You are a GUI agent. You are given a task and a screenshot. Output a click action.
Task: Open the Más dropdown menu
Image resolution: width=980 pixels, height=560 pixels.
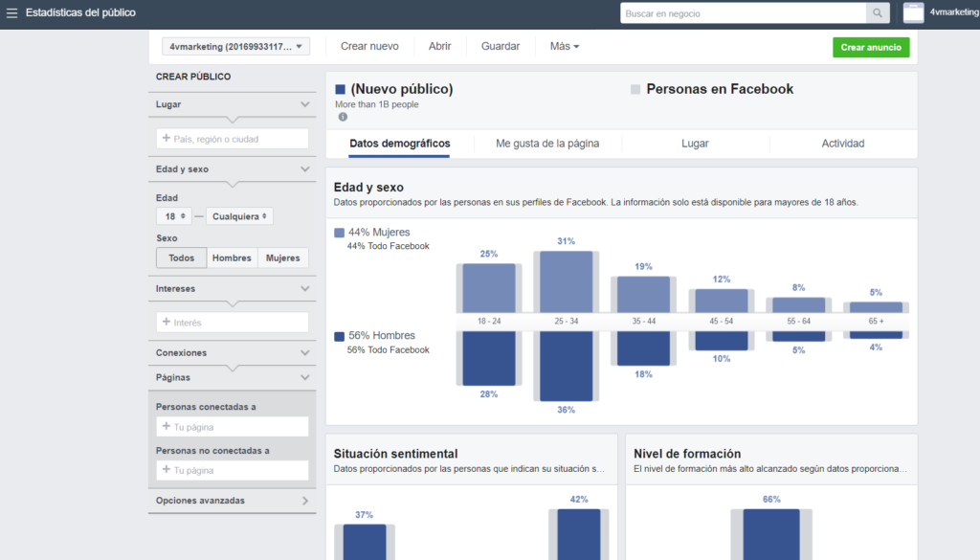[564, 47]
